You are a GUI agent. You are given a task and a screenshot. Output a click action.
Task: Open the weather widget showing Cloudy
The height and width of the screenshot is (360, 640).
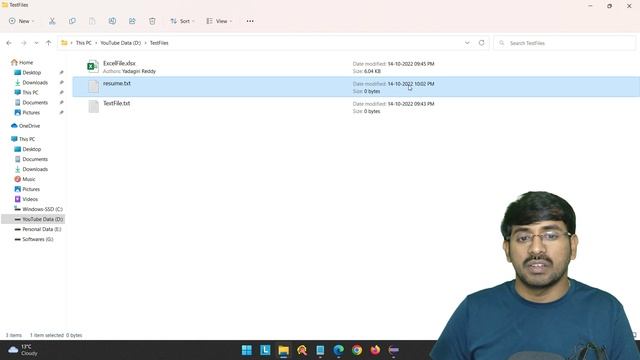23,350
